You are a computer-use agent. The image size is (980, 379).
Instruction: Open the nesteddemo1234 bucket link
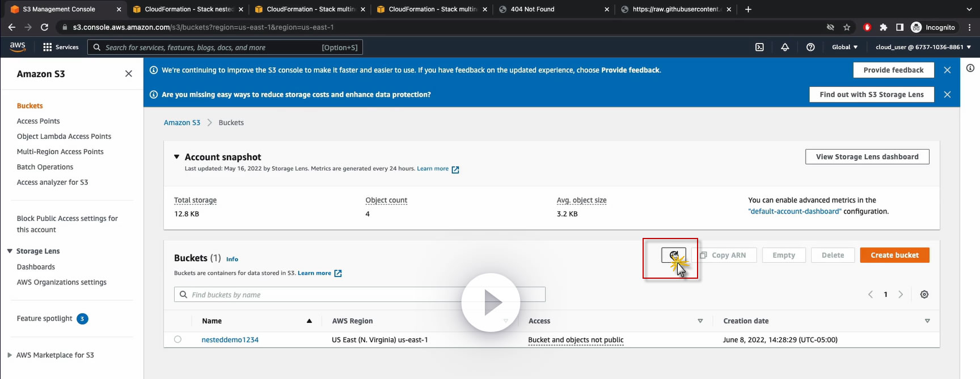pos(230,340)
